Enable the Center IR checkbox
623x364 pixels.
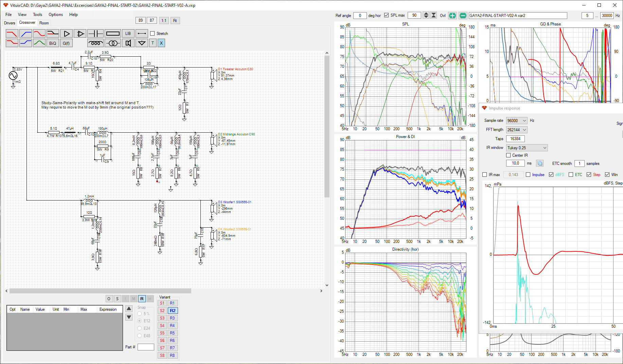(x=509, y=155)
